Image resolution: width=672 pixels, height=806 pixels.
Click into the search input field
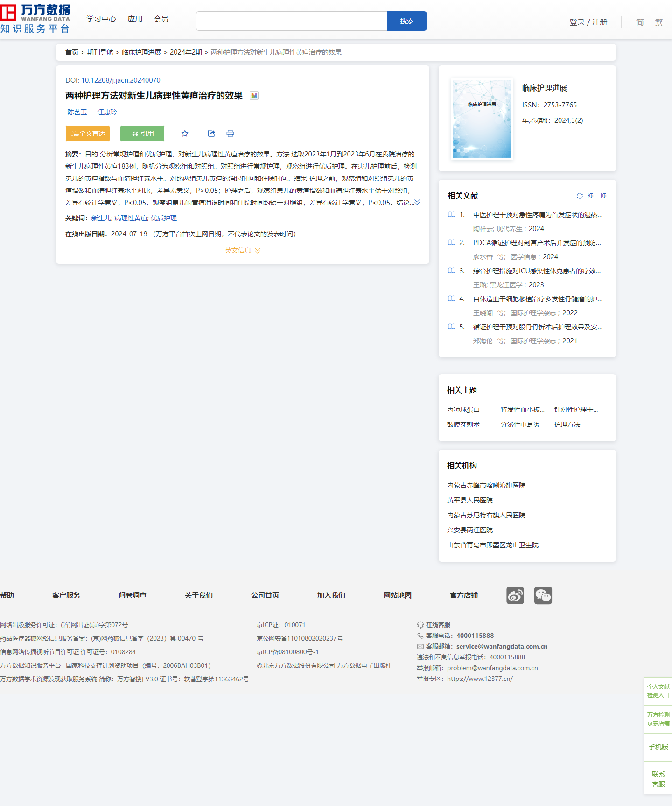[x=291, y=21]
